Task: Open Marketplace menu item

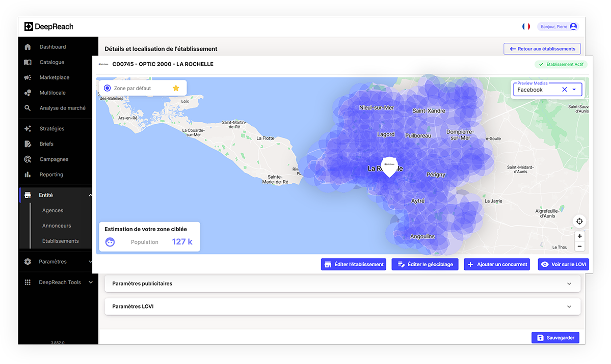Action: pos(55,77)
